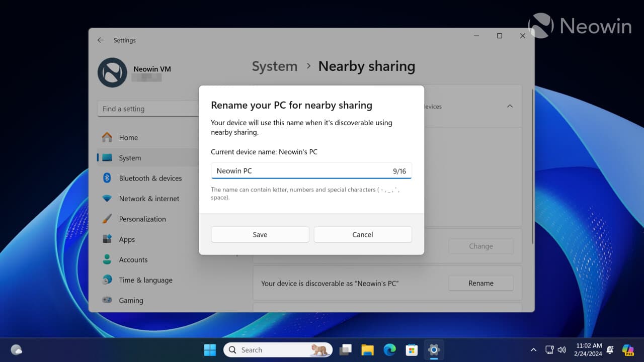Open the Windows Start menu
Image resolution: width=644 pixels, height=362 pixels.
[210, 349]
